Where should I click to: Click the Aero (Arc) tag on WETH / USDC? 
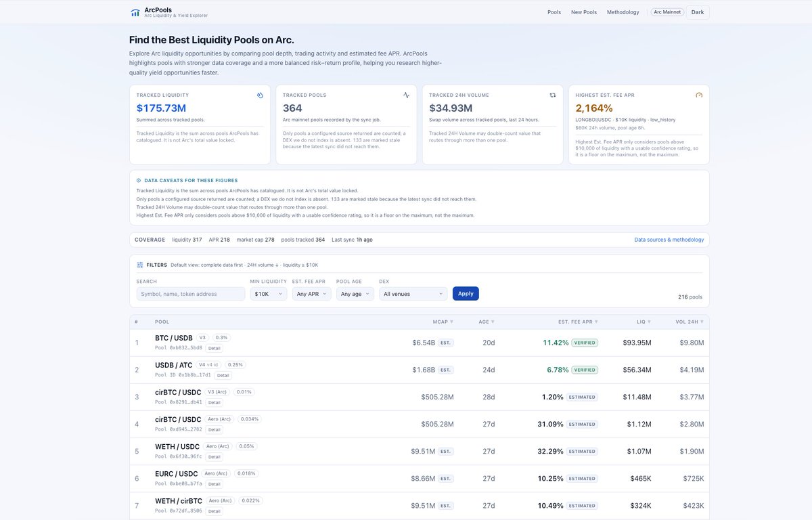[x=217, y=446]
